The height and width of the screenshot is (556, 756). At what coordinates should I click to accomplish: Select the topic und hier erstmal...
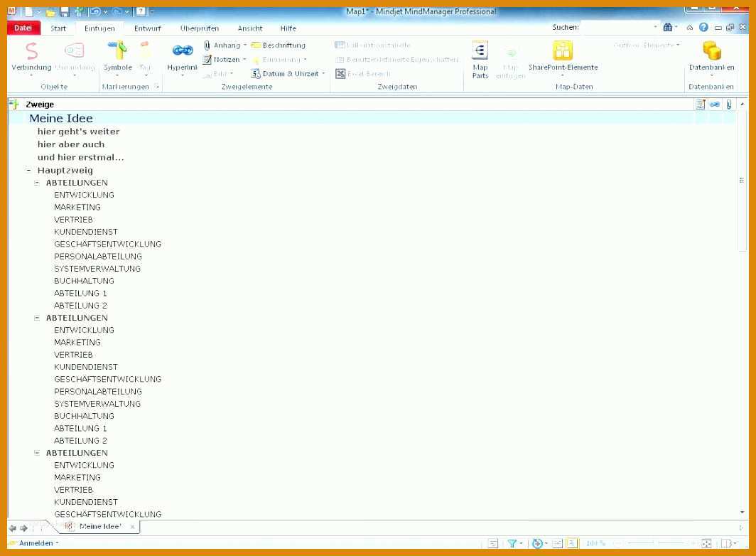[x=80, y=157]
